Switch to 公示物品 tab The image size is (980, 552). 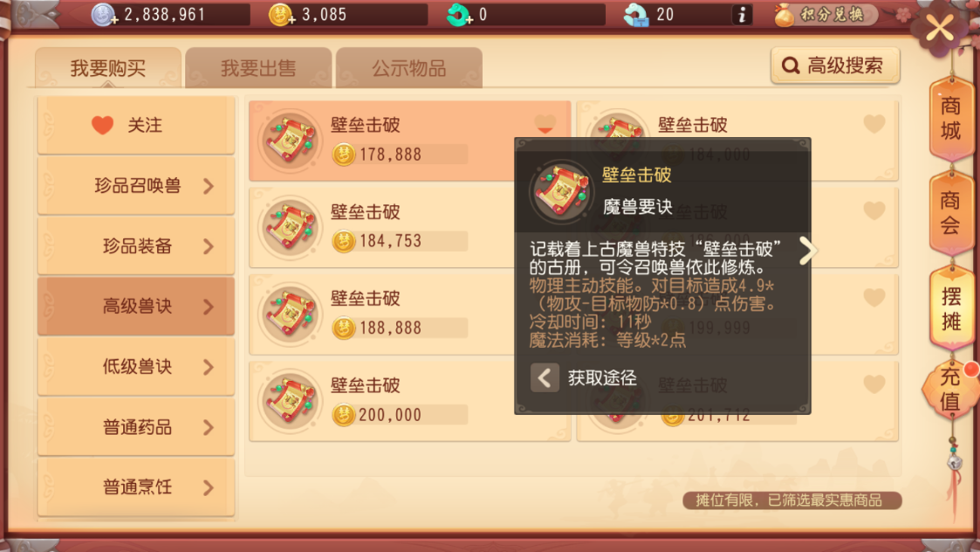click(408, 67)
